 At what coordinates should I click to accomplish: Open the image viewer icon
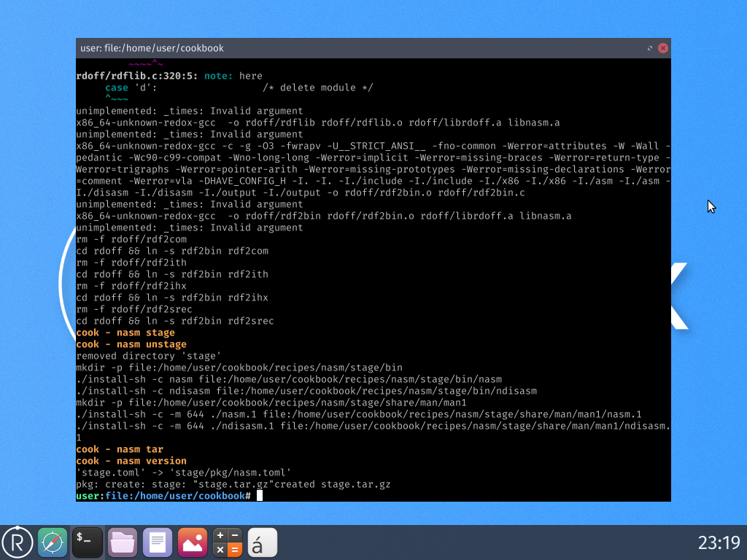(193, 542)
